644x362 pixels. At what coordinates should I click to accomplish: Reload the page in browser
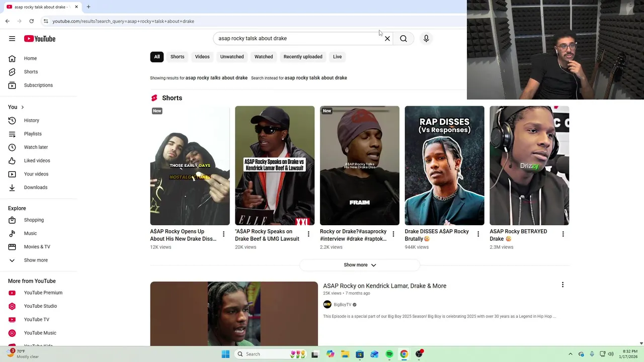coord(31,21)
